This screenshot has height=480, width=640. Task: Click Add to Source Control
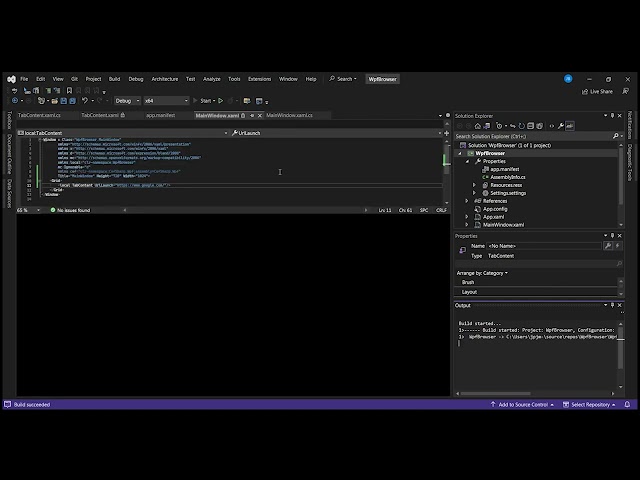tap(522, 404)
